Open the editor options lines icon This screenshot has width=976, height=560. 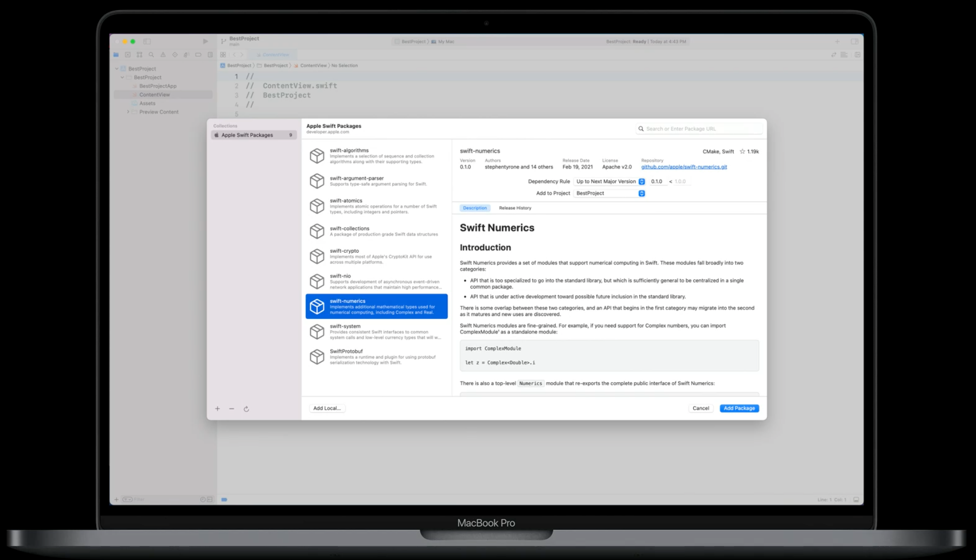[844, 55]
